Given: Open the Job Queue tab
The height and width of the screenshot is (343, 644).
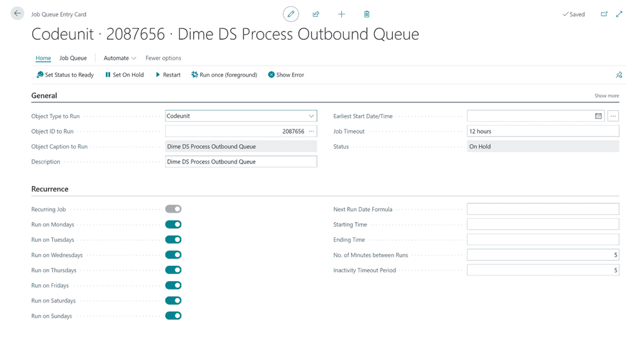Looking at the screenshot, I should click(x=73, y=58).
